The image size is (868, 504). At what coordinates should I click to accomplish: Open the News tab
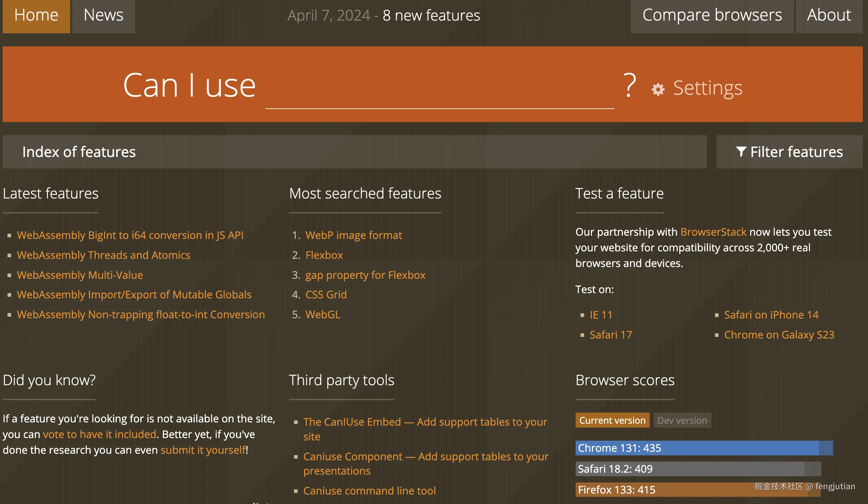point(103,15)
